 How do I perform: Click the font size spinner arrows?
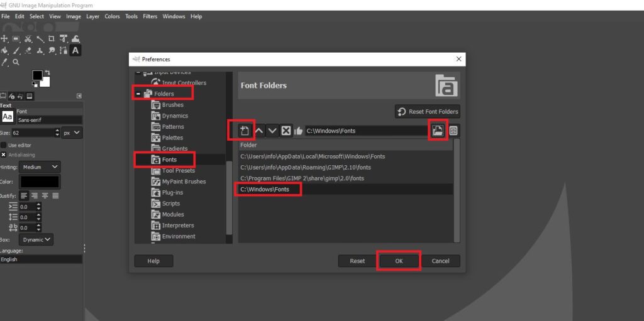point(57,133)
